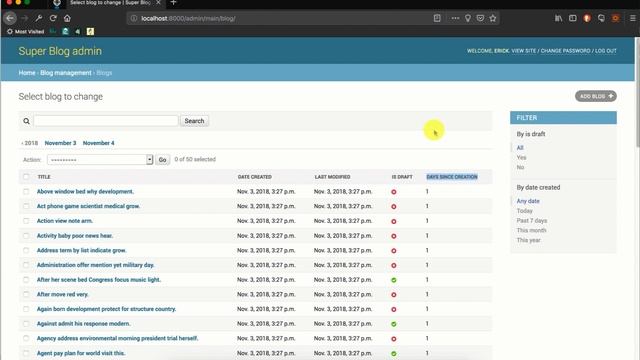Show site information icon in address bar
The image size is (640, 360).
coord(133,18)
